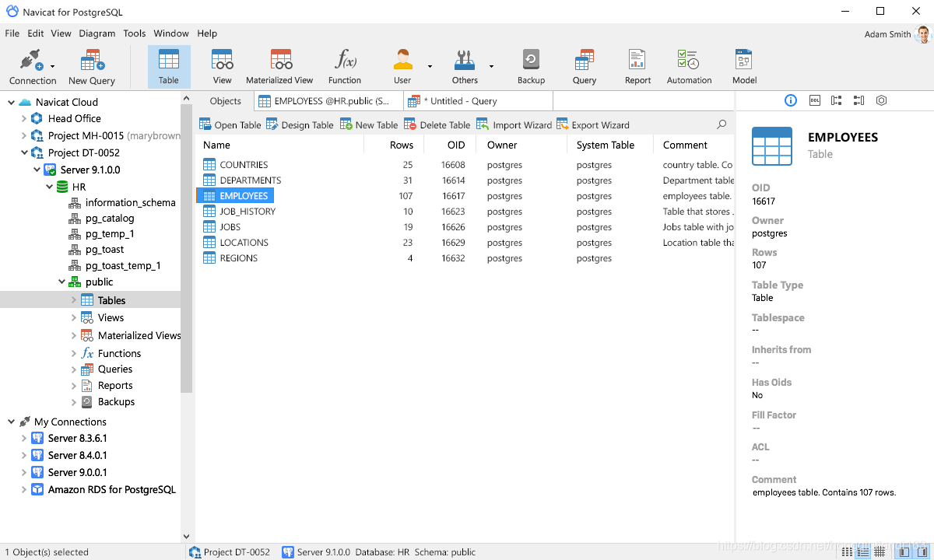Viewport: 934px width, 560px height.
Task: Create a table with New Table
Action: 369,124
